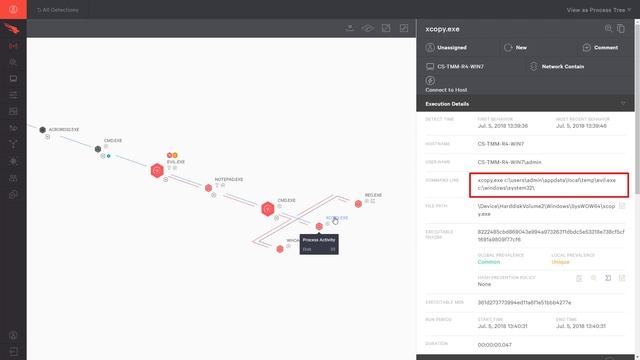The image size is (640, 360).
Task: Open the CrowdStrike Falcon logo in sidebar
Action: [12, 29]
